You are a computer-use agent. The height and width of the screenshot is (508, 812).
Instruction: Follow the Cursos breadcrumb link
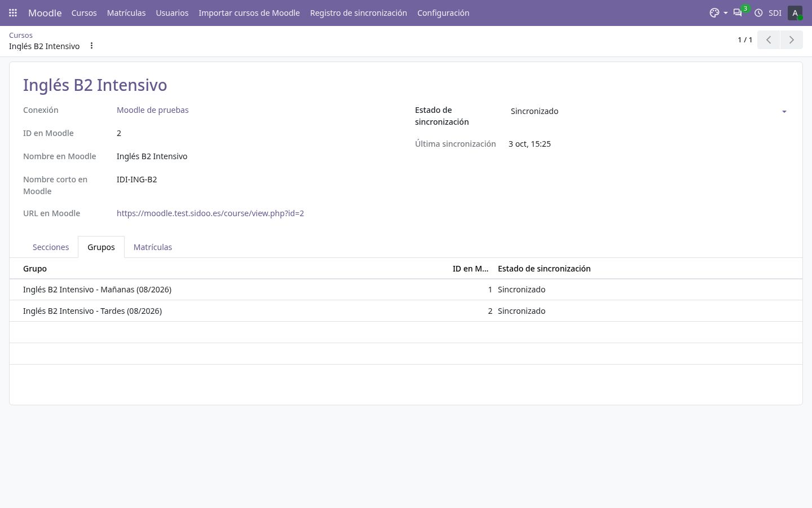21,35
